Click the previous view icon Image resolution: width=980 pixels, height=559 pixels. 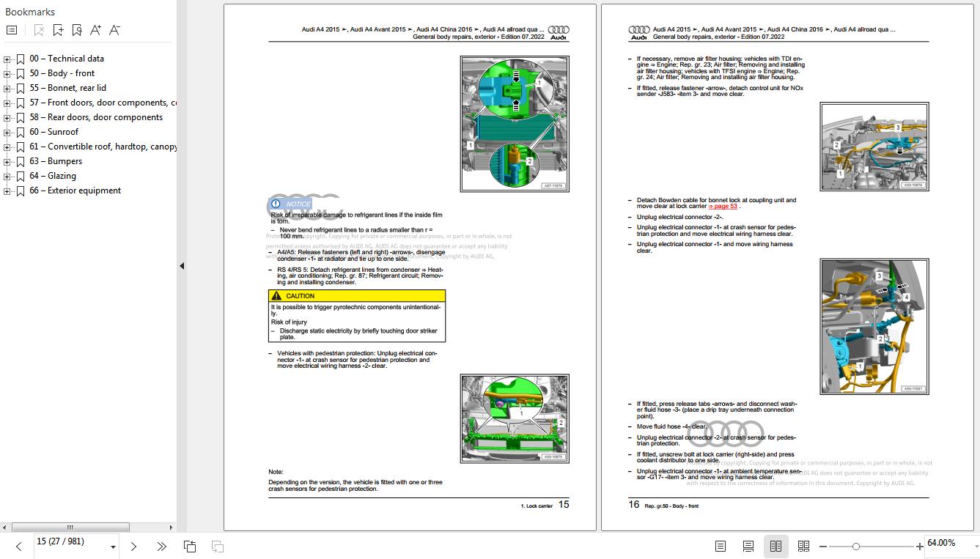pyautogui.click(x=190, y=547)
